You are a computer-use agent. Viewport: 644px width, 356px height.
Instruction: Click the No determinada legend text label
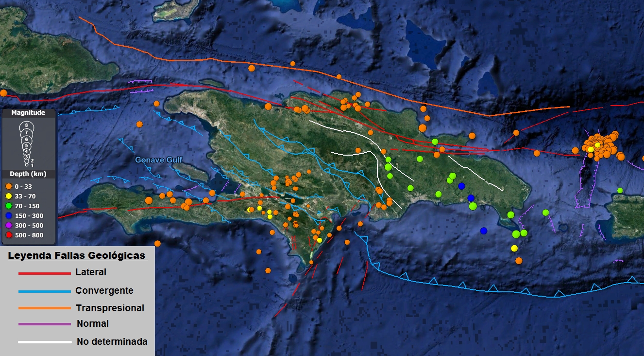click(112, 341)
